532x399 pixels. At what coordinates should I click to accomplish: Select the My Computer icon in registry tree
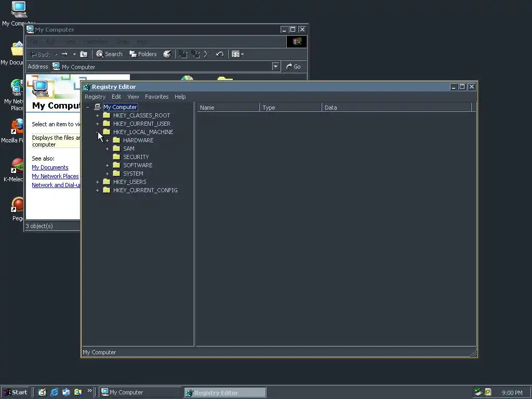pos(97,107)
